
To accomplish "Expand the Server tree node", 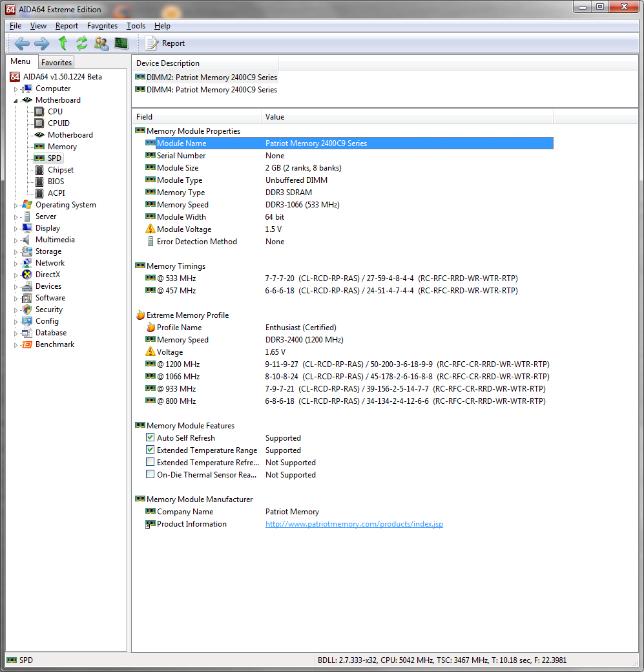I will click(x=16, y=217).
